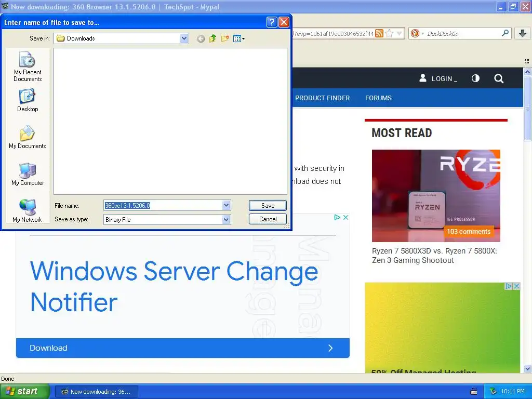Click the Save button
This screenshot has height=399, width=532.
tap(268, 205)
